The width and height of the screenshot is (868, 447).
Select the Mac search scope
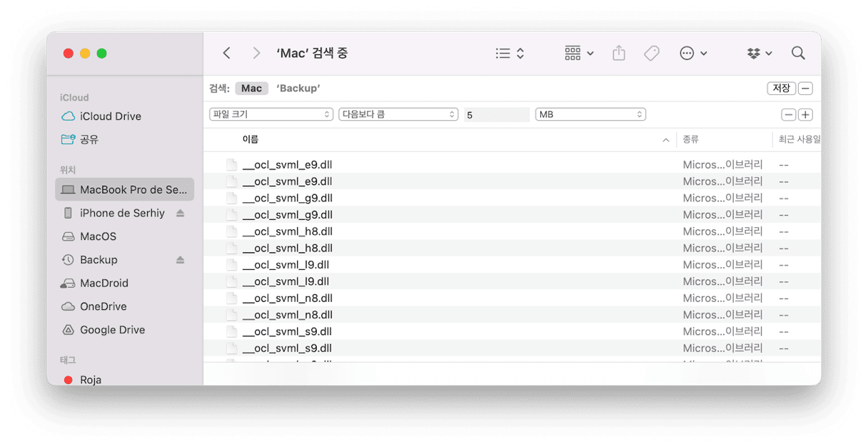(251, 89)
